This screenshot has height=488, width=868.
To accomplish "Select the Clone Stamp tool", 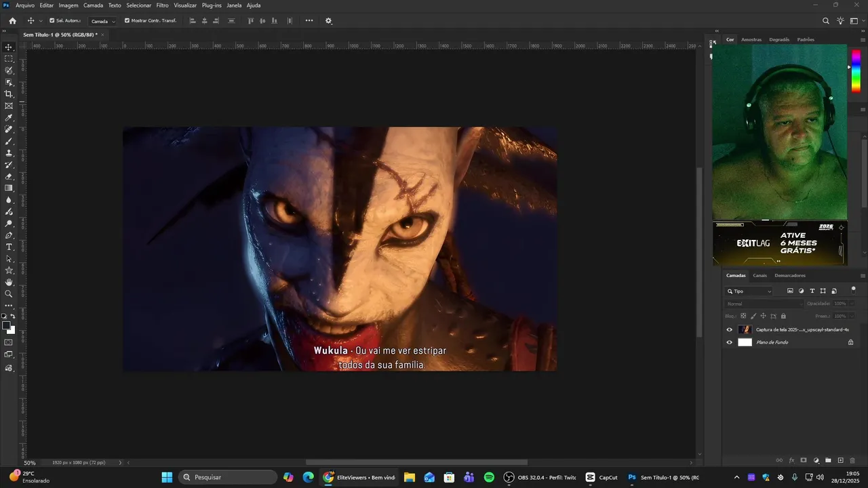I will click(x=9, y=153).
